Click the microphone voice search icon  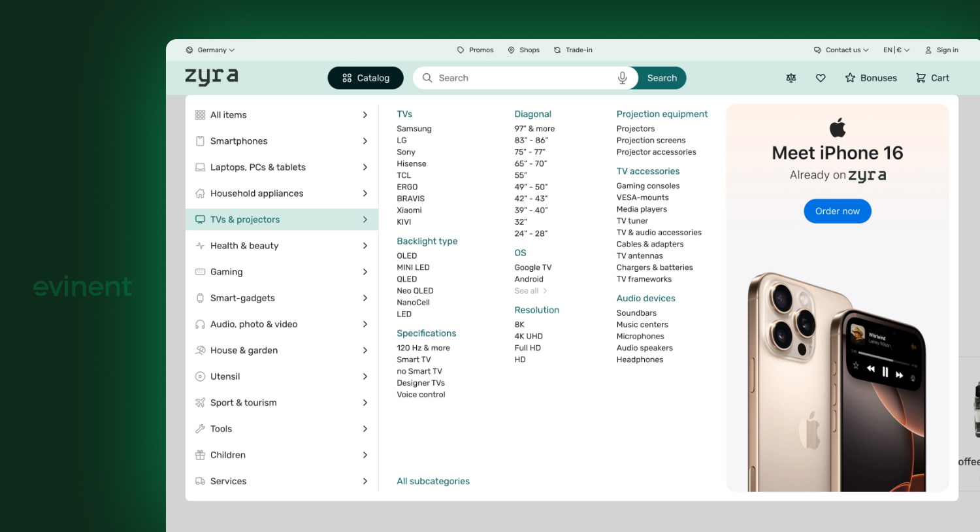(623, 78)
